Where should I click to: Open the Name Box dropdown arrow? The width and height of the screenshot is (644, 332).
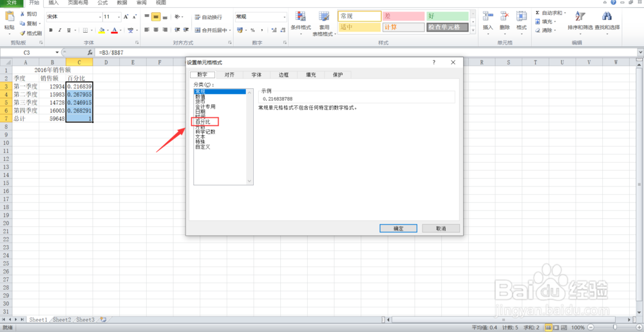click(57, 53)
